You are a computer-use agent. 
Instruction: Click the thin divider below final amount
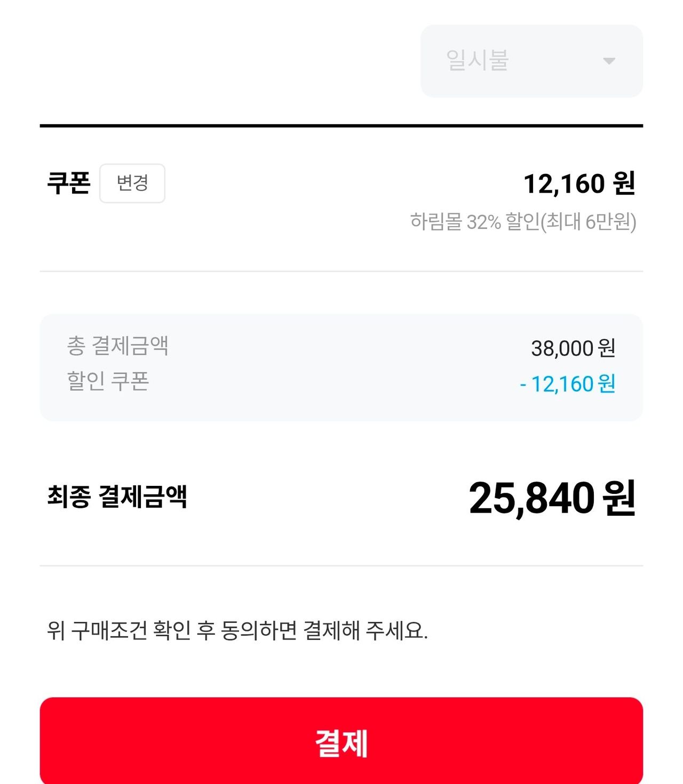point(341,565)
